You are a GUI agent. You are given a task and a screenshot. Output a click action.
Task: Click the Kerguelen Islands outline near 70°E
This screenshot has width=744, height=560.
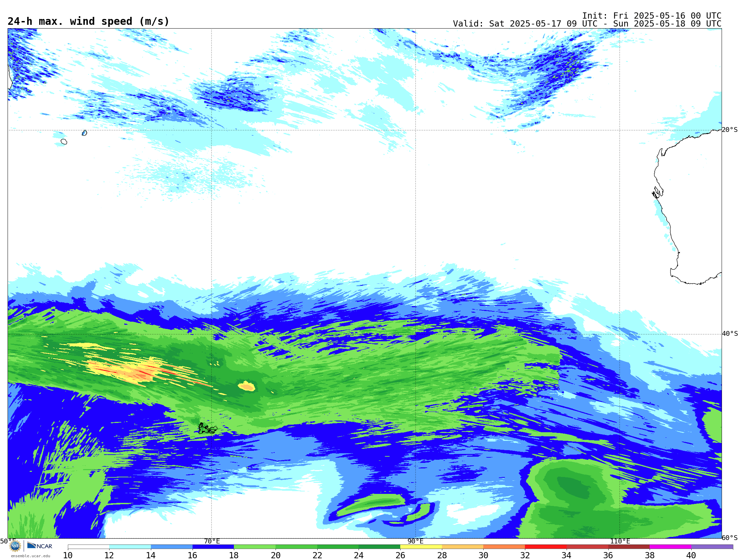207,428
